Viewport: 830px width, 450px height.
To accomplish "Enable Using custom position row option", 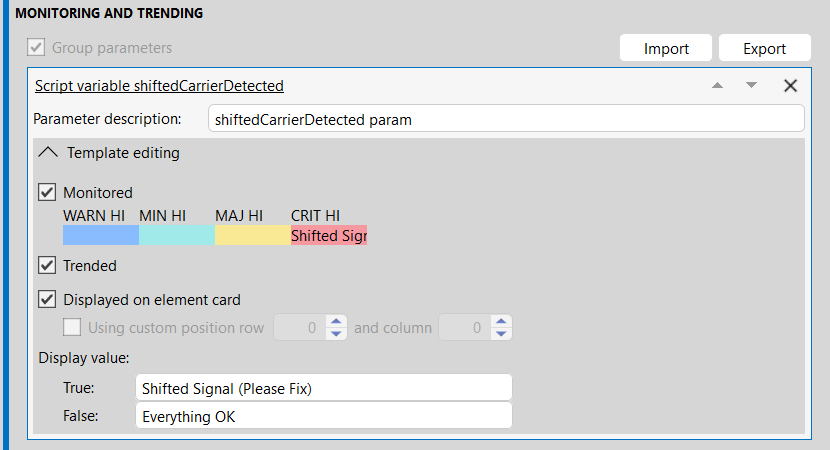I will [x=72, y=327].
